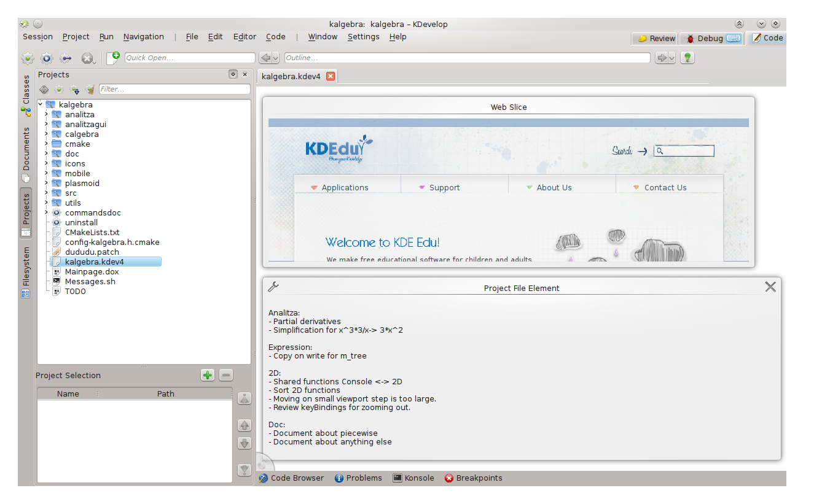Click the Build Selection gear icon in main toolbar
This screenshot has height=504, width=822.
(28, 58)
